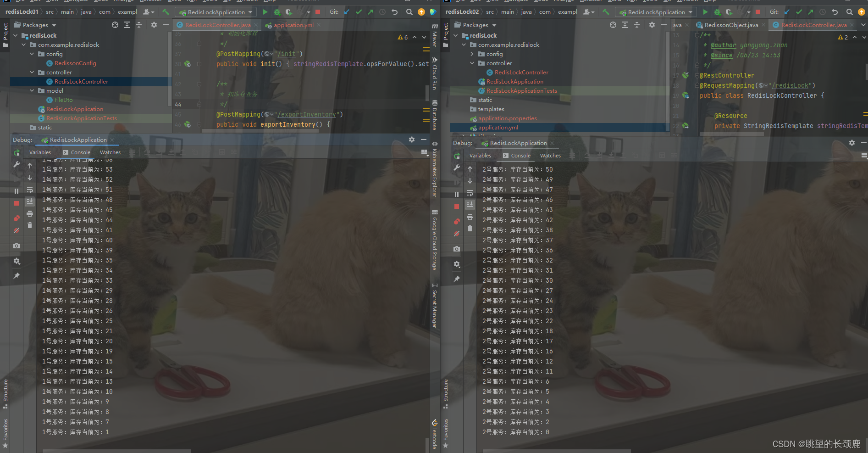Rerun debug session in redisLock02 Debug panel
The width and height of the screenshot is (868, 453).
point(457,156)
